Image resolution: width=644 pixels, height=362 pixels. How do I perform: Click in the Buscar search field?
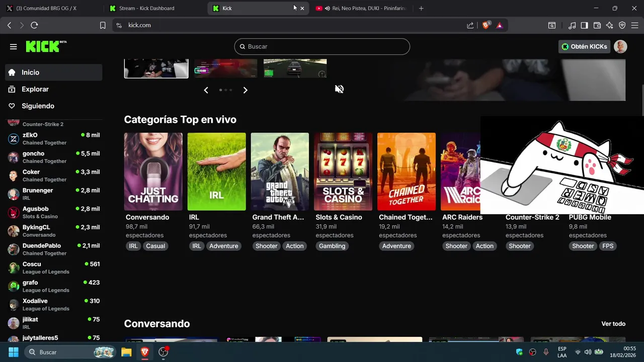point(322,46)
